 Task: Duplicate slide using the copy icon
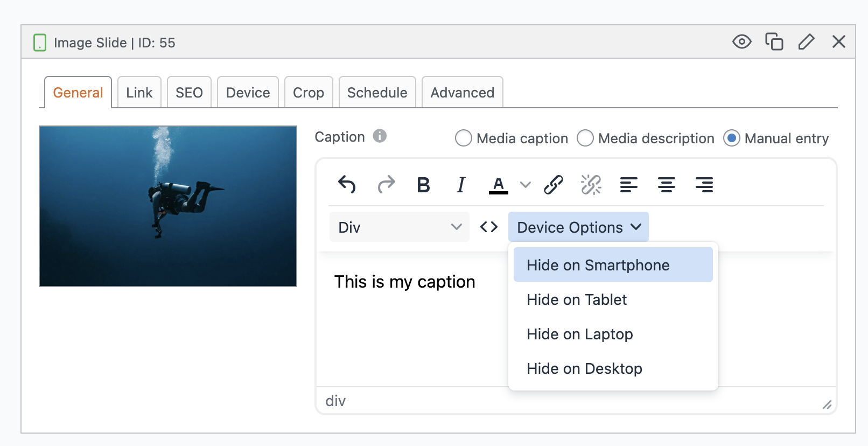pos(774,42)
